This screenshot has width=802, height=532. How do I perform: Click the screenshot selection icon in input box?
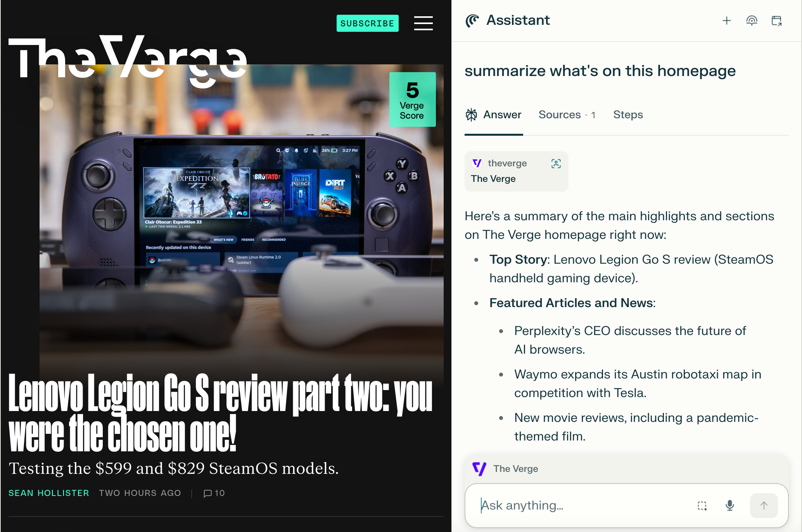pos(702,505)
